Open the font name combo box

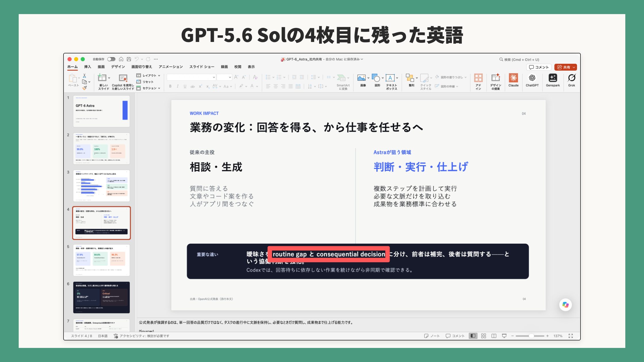click(x=191, y=77)
